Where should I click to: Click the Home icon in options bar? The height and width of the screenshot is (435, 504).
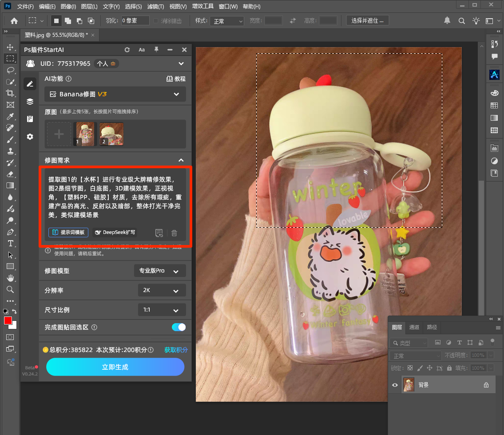pos(14,21)
